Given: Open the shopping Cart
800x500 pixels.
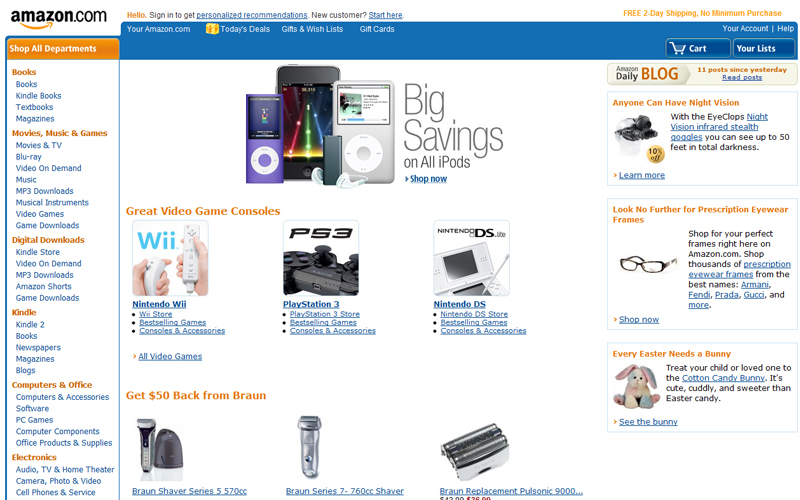Looking at the screenshot, I should click(698, 48).
